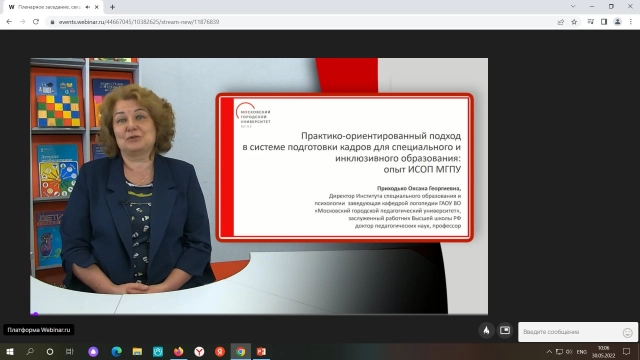Bookmark this page with star icon
The height and width of the screenshot is (360, 640).
(x=574, y=22)
